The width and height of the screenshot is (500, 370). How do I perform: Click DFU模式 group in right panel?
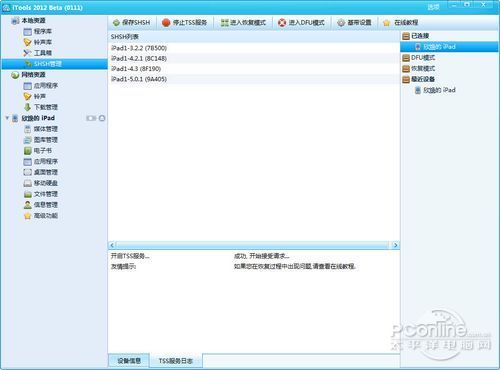click(x=419, y=58)
